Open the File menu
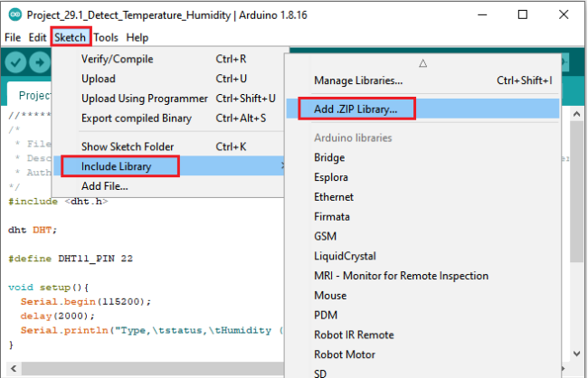The image size is (588, 378). point(13,37)
